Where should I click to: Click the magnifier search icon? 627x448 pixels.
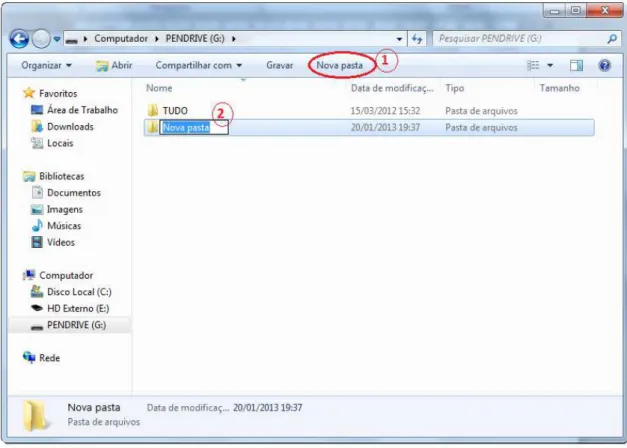click(x=612, y=39)
